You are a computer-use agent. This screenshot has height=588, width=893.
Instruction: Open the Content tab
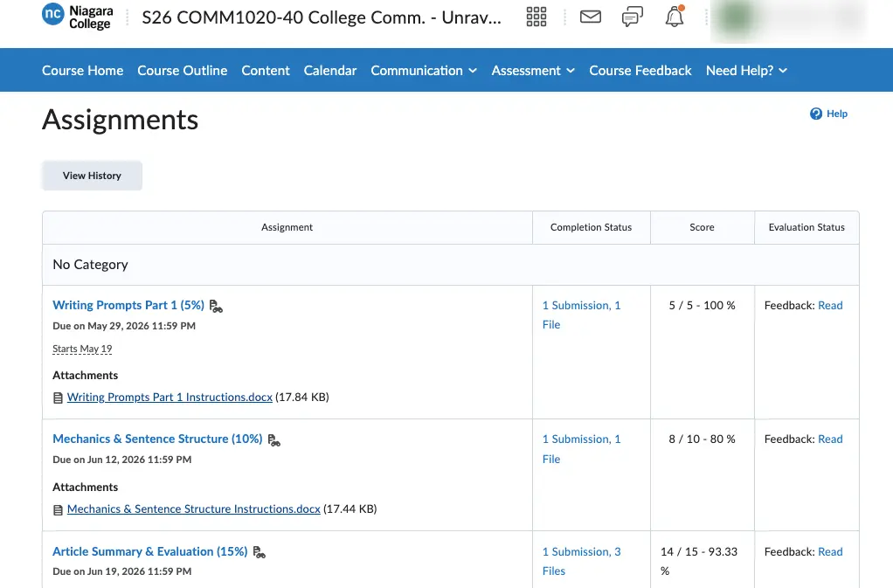pos(266,71)
